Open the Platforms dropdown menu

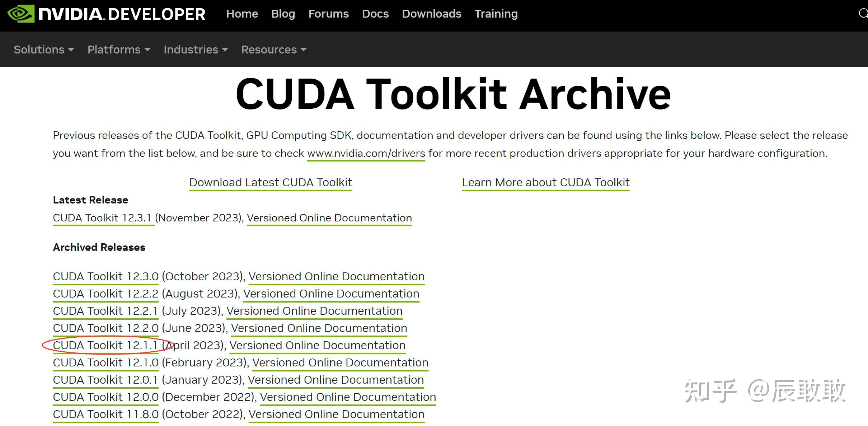[x=118, y=50]
